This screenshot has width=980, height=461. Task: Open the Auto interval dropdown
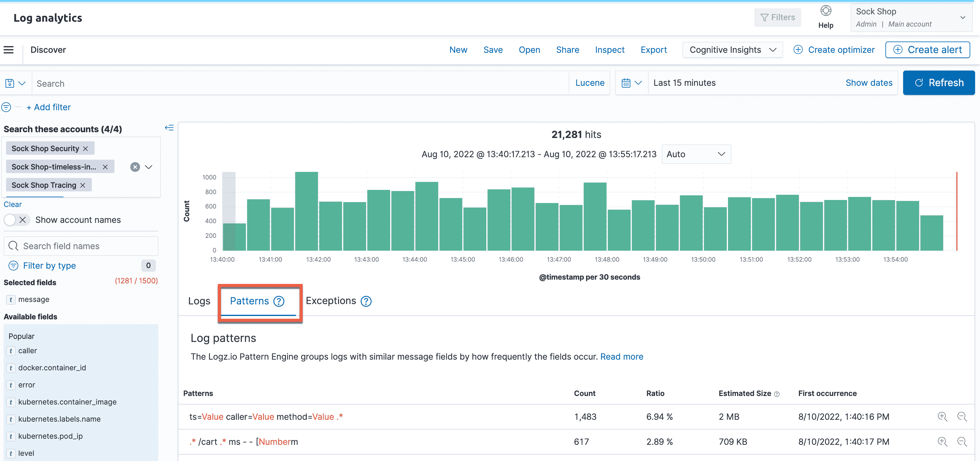coord(696,154)
